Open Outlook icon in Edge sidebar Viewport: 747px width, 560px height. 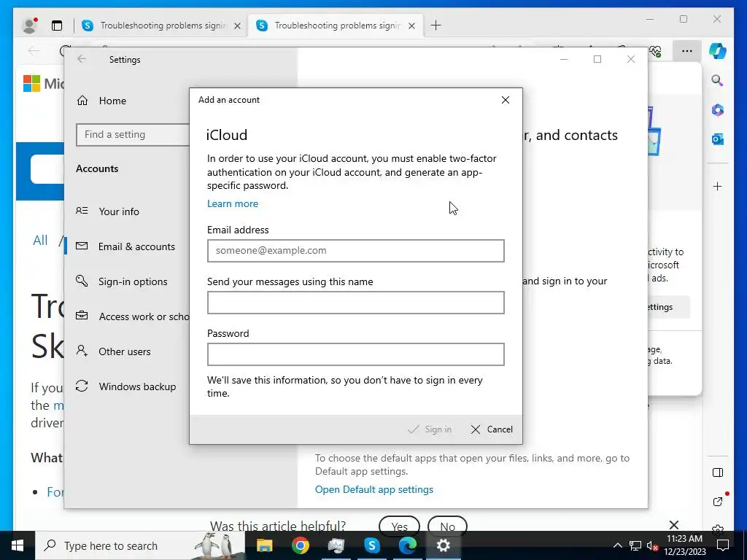click(x=718, y=139)
